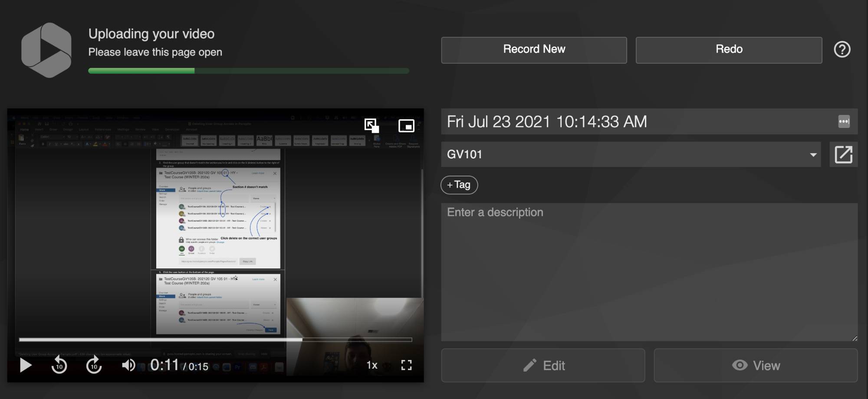Skip forward 10 seconds

pos(94,365)
